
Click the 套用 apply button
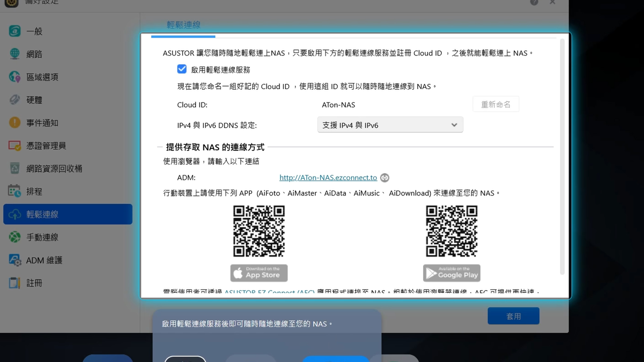pos(513,316)
